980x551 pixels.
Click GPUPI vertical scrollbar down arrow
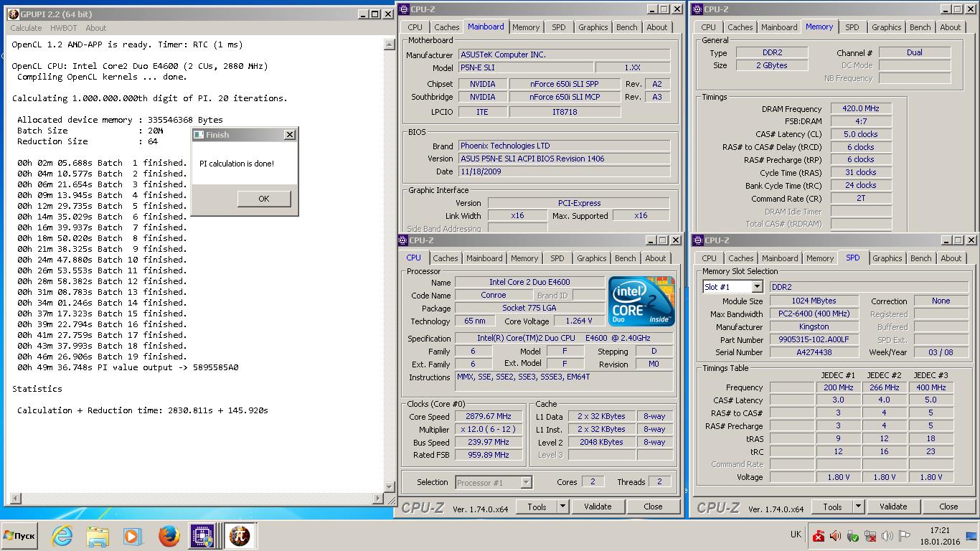(390, 486)
